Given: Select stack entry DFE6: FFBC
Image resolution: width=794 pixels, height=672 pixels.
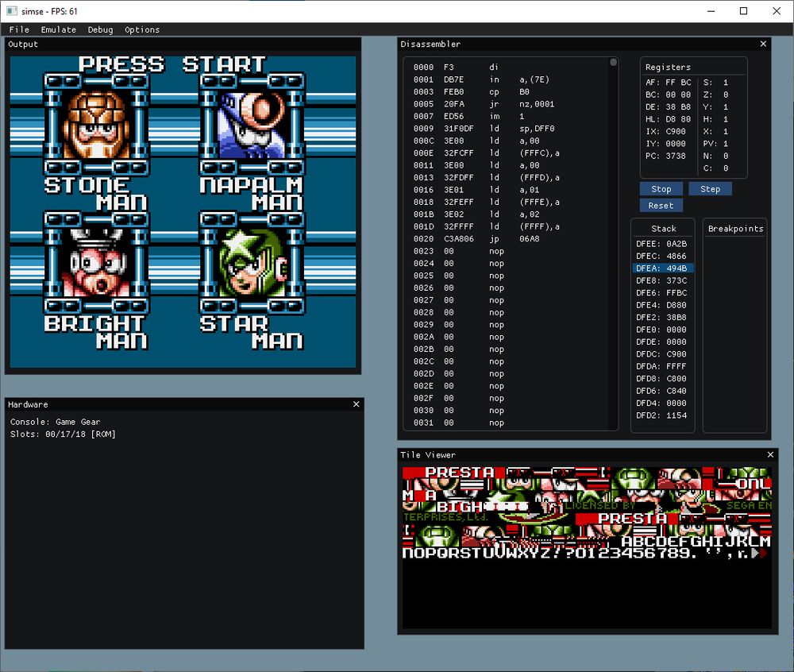Looking at the screenshot, I should [662, 292].
